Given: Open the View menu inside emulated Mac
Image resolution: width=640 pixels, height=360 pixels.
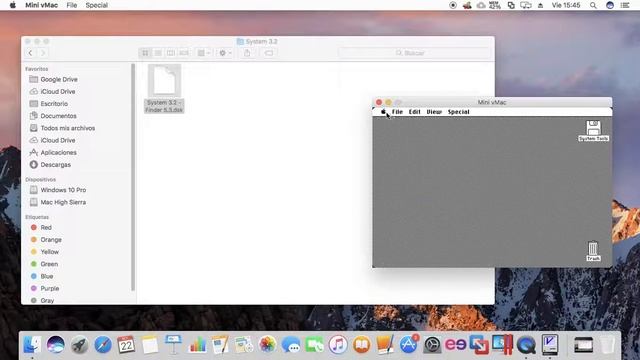Looking at the screenshot, I should [434, 112].
